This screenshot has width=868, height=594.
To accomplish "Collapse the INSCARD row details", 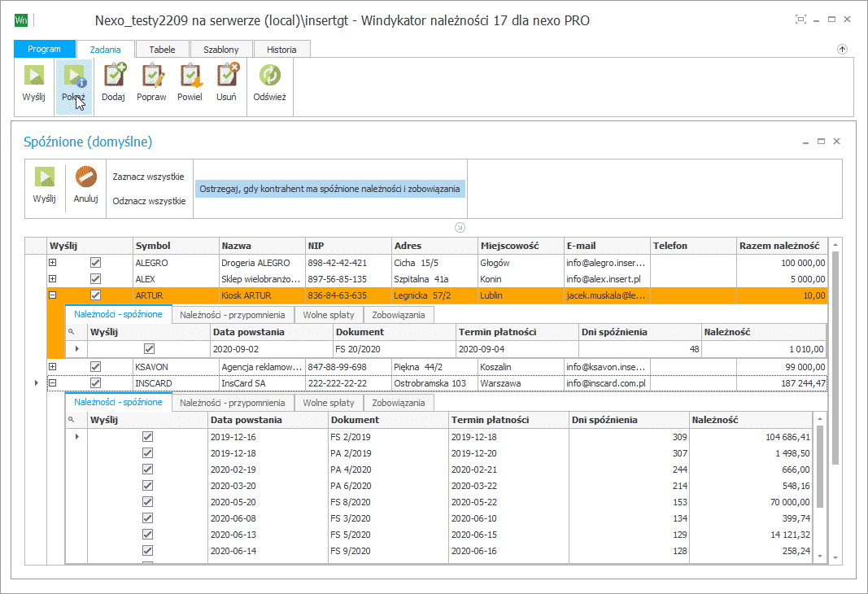I will tap(53, 383).
